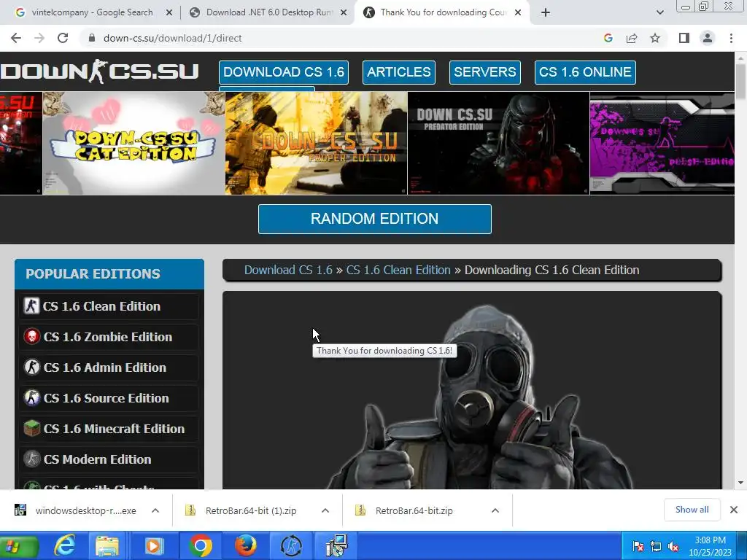747x560 pixels.
Task: Reload the current page
Action: tap(63, 38)
